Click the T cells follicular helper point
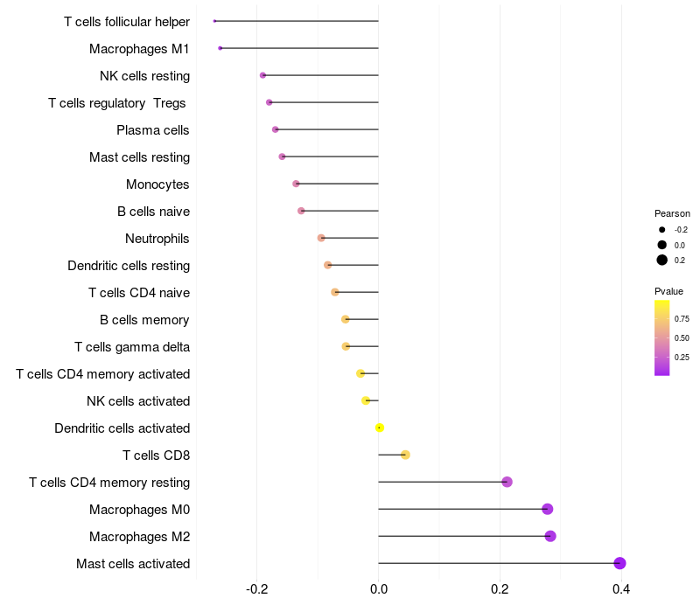 (x=215, y=21)
